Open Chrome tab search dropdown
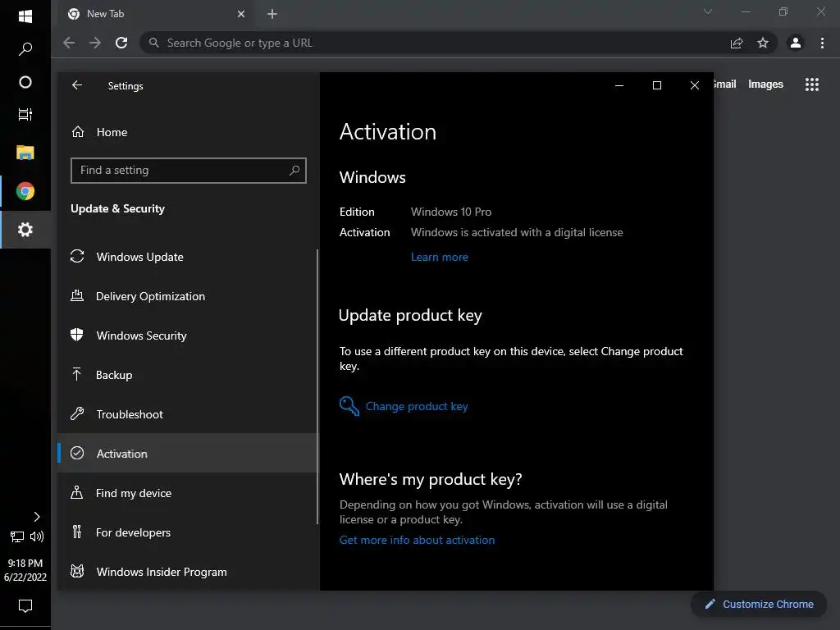The width and height of the screenshot is (840, 630). 708,12
